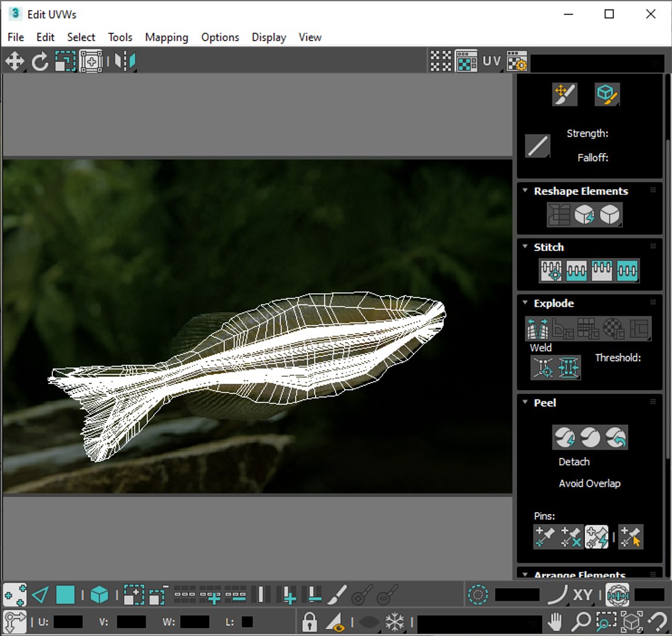The height and width of the screenshot is (636, 672).
Task: Toggle Paint Select brush mode
Action: coord(337,595)
